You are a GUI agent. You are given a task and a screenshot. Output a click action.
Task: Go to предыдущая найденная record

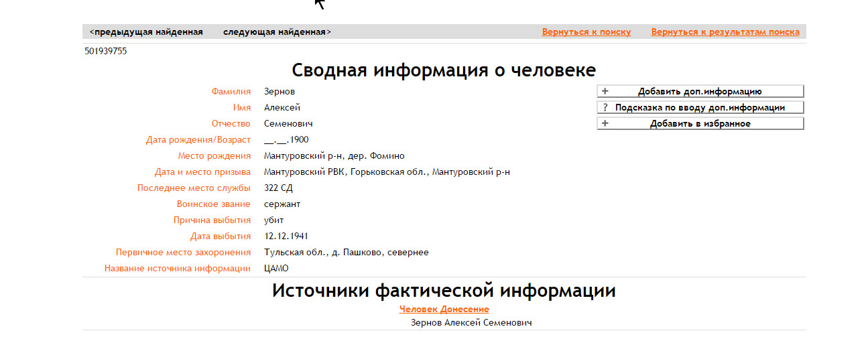coord(146,32)
